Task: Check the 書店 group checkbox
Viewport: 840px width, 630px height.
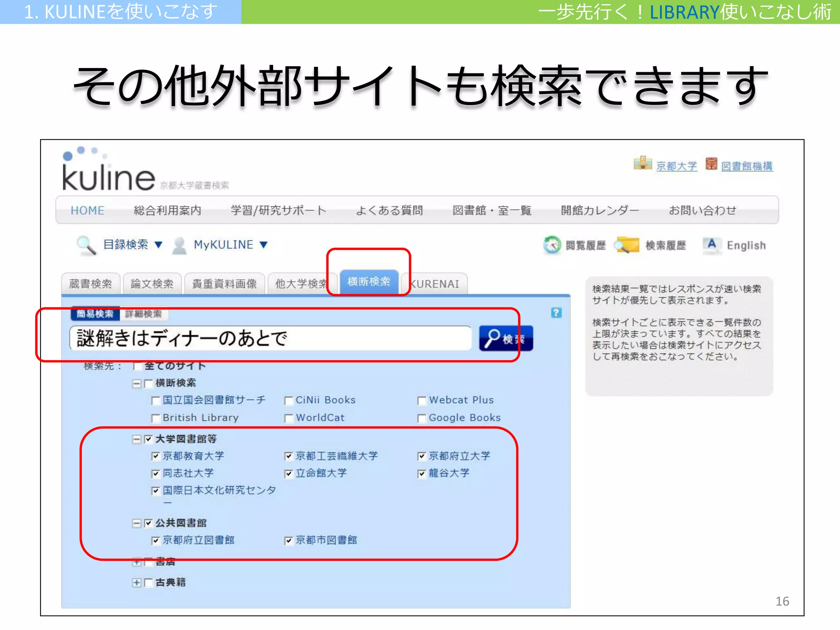Action: tap(148, 562)
